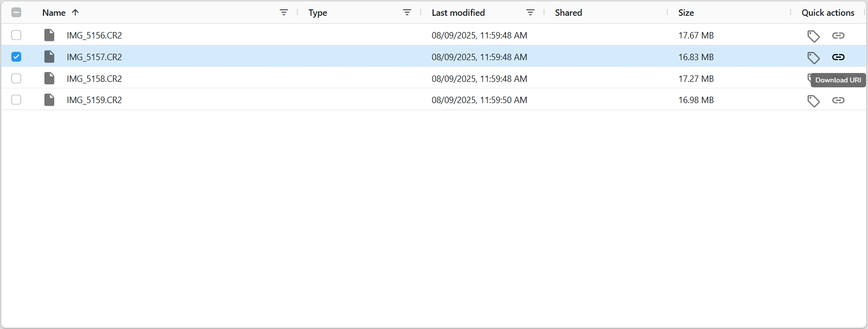This screenshot has height=329, width=868.
Task: Click the tag icon for IMG_5156.CR2
Action: click(813, 36)
